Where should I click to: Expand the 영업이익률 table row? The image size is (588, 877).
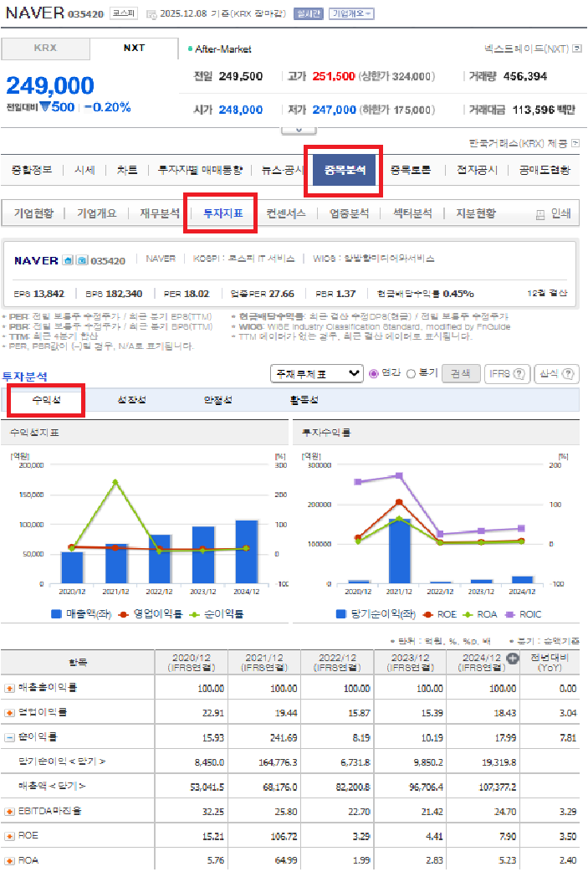9,713
